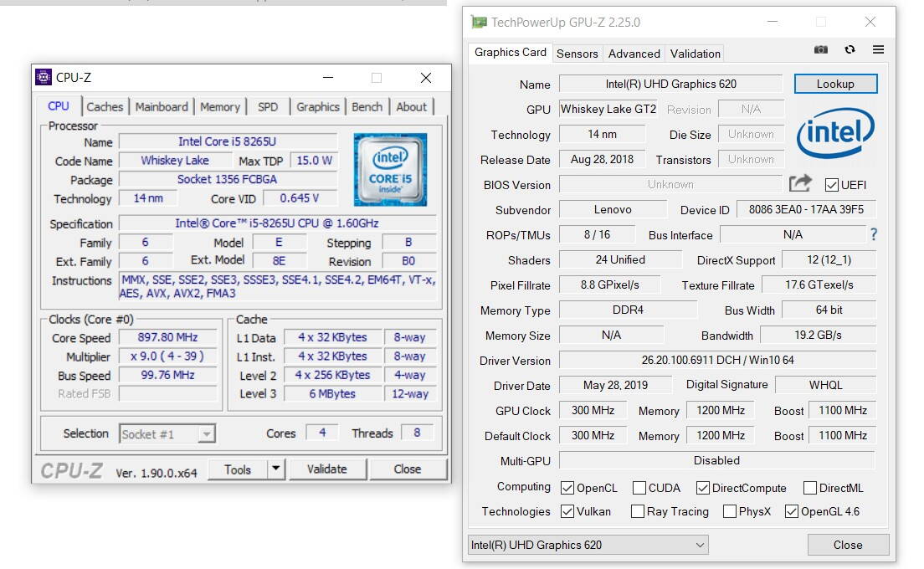The height and width of the screenshot is (569, 924).
Task: Switch to the Caches tab
Action: click(105, 106)
